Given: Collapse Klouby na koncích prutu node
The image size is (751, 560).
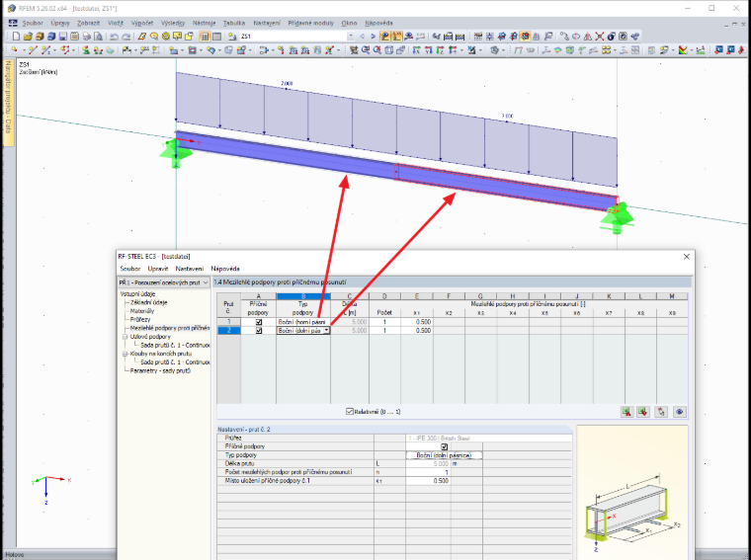Looking at the screenshot, I should (x=125, y=354).
